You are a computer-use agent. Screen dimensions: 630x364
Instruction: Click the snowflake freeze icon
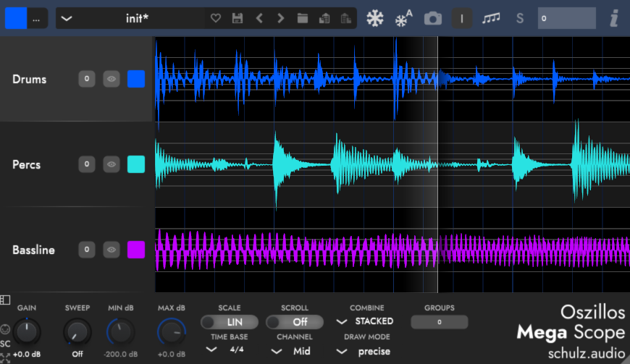pos(374,19)
